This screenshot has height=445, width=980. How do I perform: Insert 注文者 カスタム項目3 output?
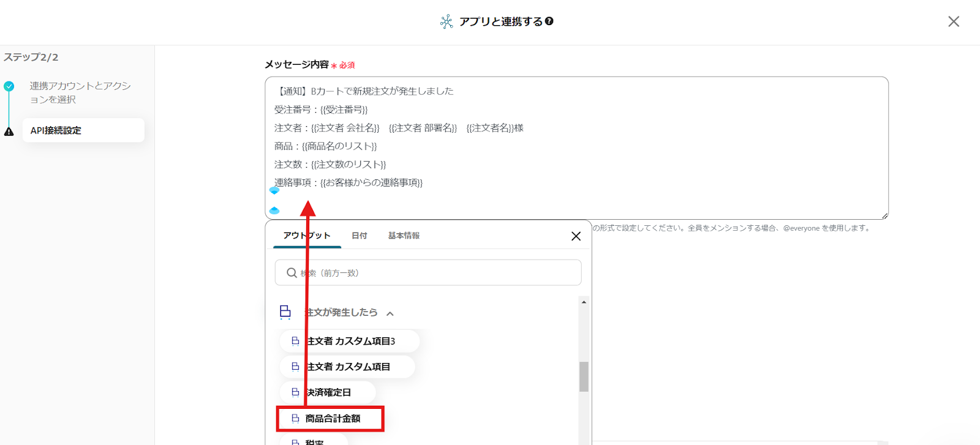tap(350, 341)
